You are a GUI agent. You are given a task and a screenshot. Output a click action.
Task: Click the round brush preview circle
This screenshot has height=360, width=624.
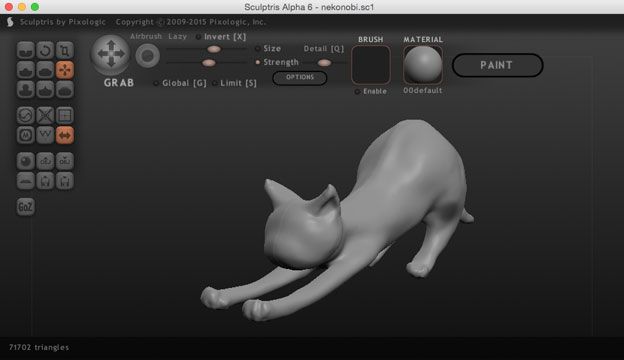[148, 56]
